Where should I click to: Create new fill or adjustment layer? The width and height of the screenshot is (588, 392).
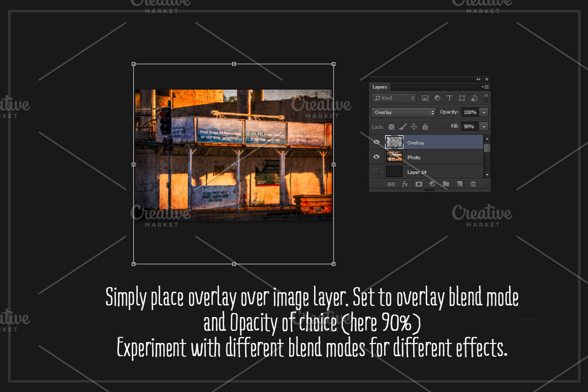433,184
